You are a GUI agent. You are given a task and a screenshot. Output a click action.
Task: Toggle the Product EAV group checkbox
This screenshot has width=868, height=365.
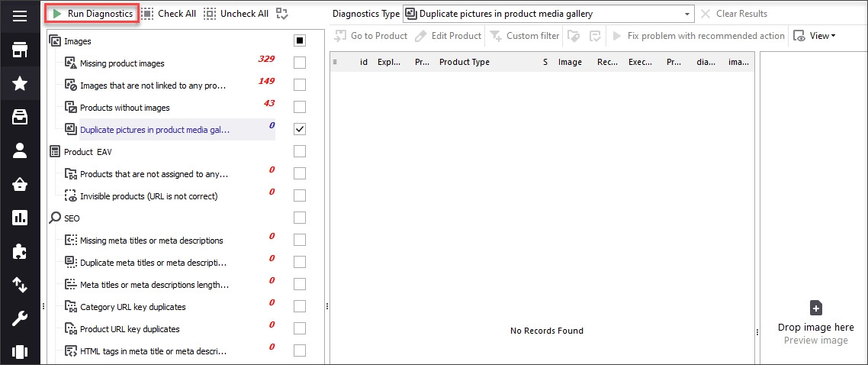tap(300, 151)
